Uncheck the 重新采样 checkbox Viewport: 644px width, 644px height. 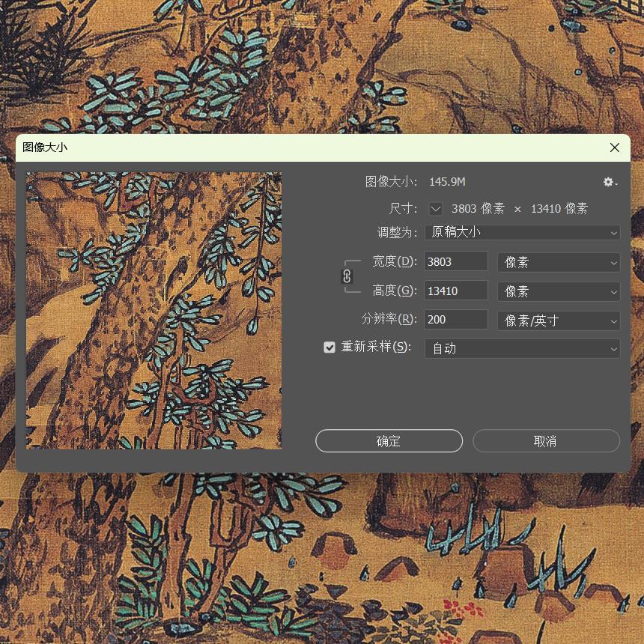[329, 347]
